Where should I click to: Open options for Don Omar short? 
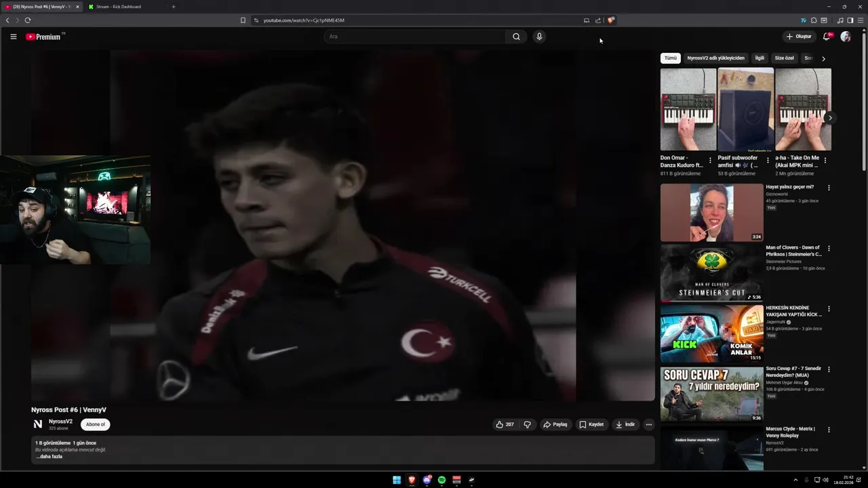pyautogui.click(x=710, y=161)
